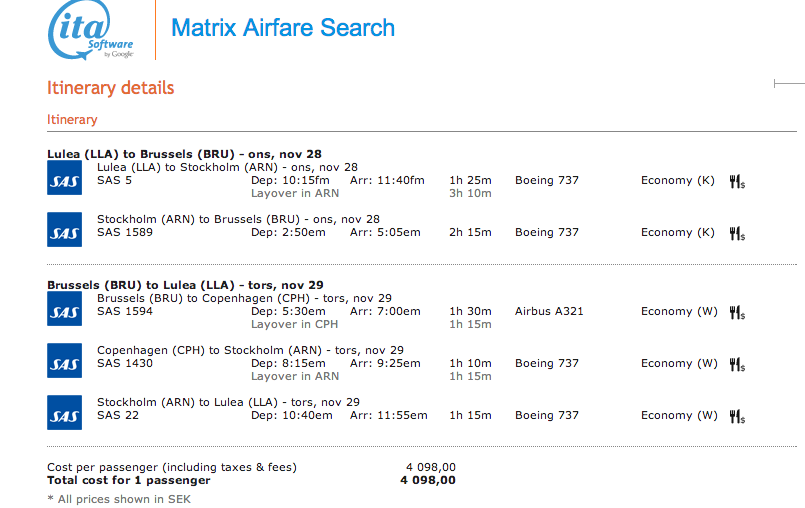Click the Airbus A321 aircraft text
805x508 pixels.
[549, 312]
